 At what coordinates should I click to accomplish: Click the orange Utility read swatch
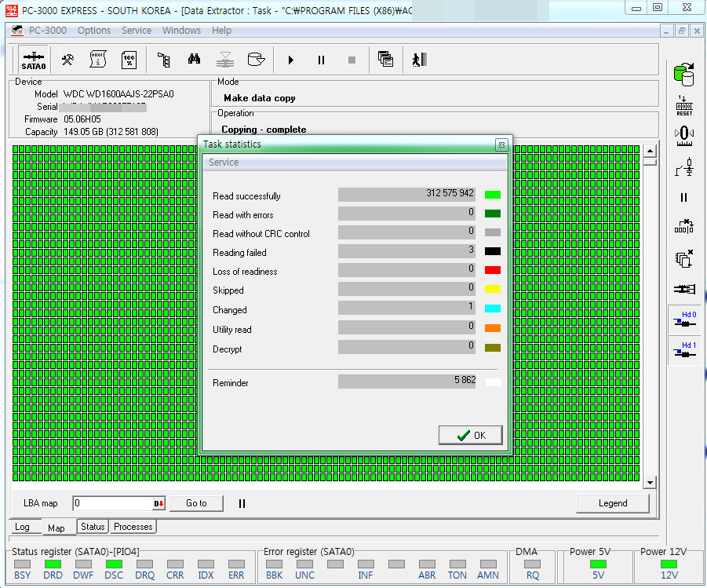click(x=492, y=328)
